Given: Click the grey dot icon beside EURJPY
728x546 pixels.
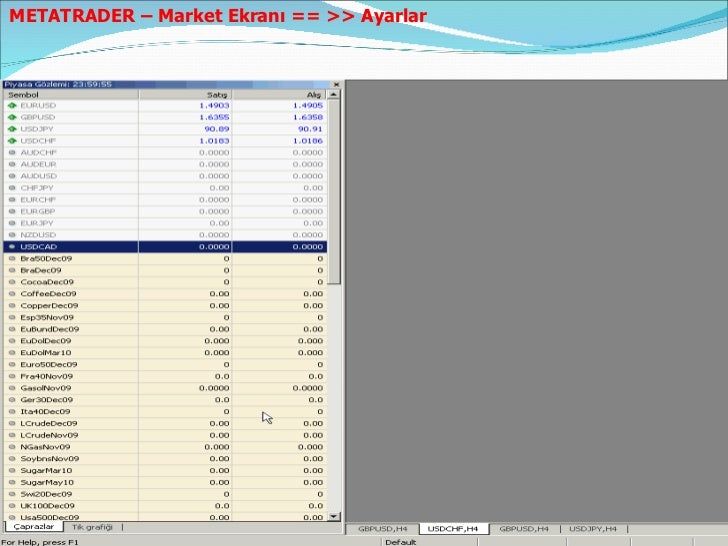Looking at the screenshot, I should click(12, 223).
